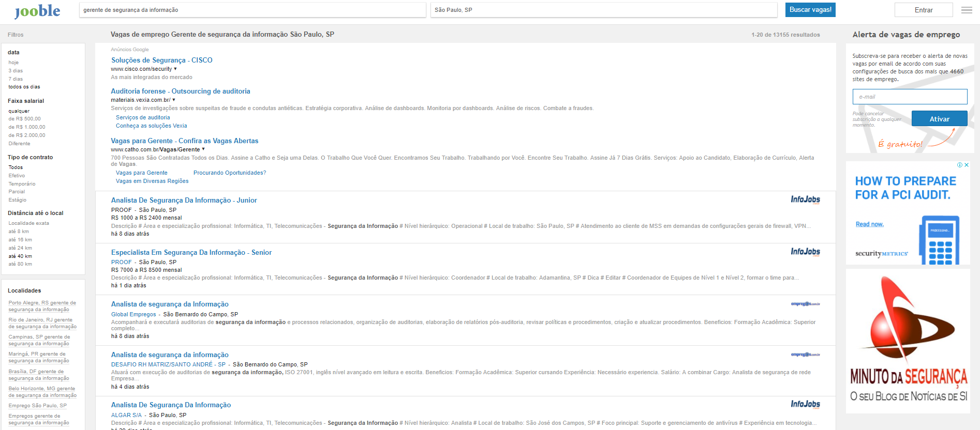Click InfoJobs logo on ALGAR S/A listing
This screenshot has width=980, height=430.
805,404
